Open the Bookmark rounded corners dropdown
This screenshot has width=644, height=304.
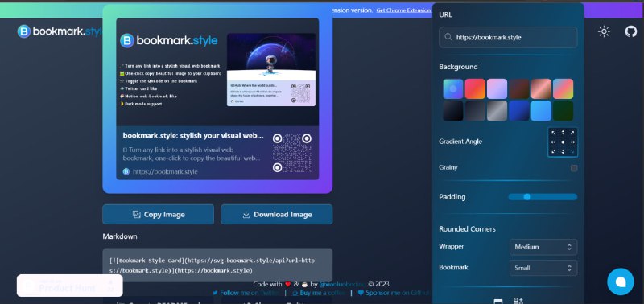point(543,268)
